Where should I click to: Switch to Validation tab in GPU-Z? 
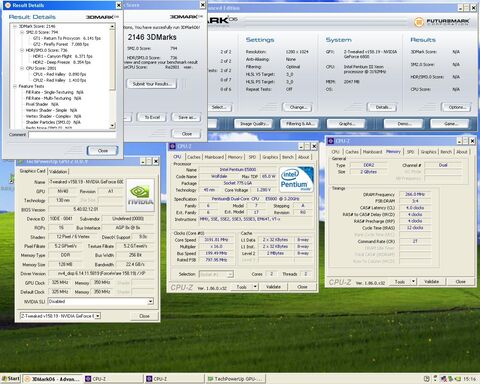[58, 171]
